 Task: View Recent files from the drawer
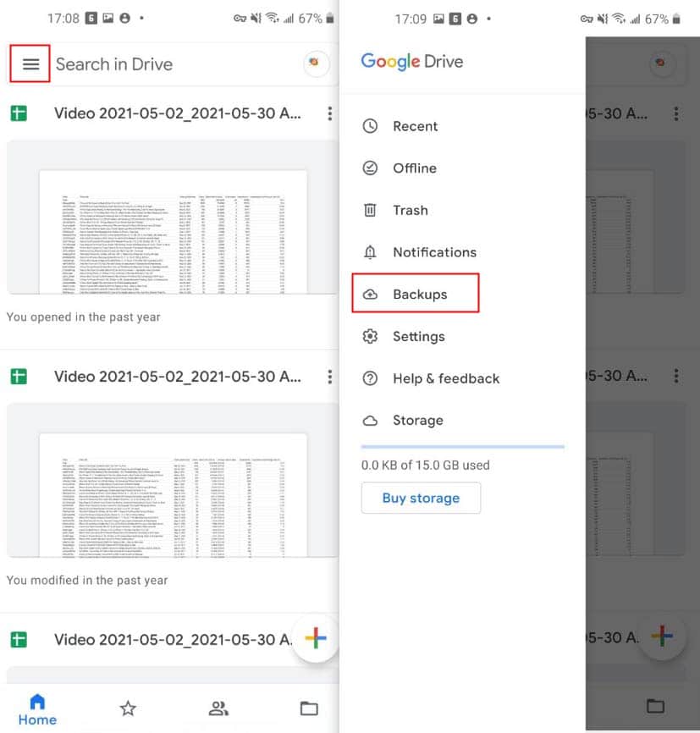[416, 125]
